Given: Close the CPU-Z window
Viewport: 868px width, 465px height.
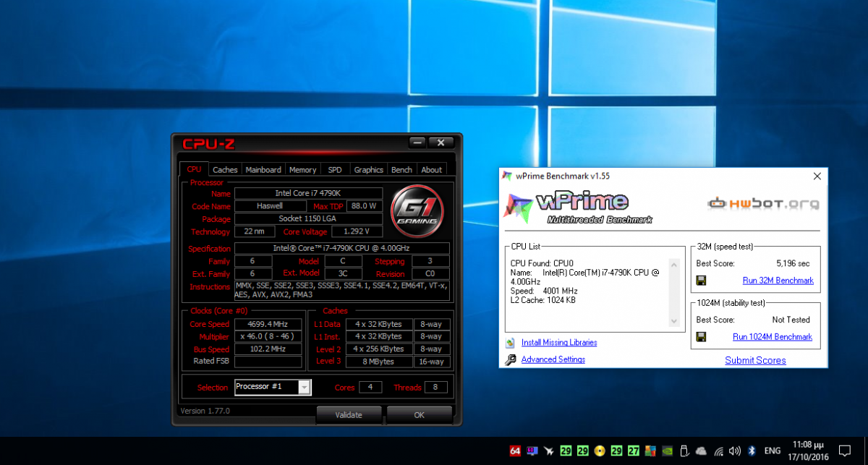Looking at the screenshot, I should pyautogui.click(x=441, y=142).
